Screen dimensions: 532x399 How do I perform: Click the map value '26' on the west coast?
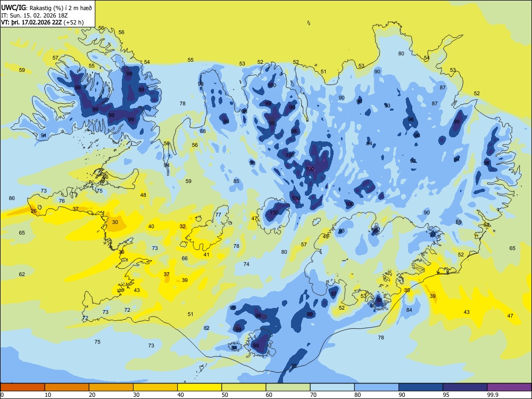point(34,211)
